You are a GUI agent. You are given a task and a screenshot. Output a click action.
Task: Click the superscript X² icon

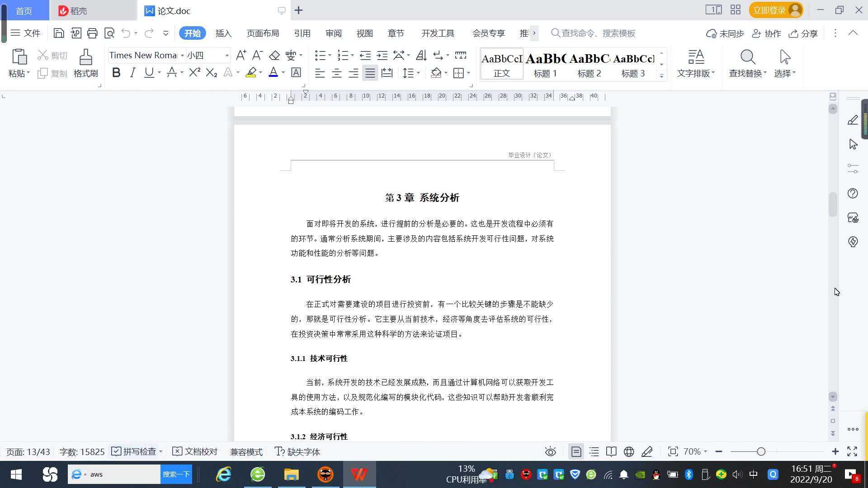coord(195,73)
